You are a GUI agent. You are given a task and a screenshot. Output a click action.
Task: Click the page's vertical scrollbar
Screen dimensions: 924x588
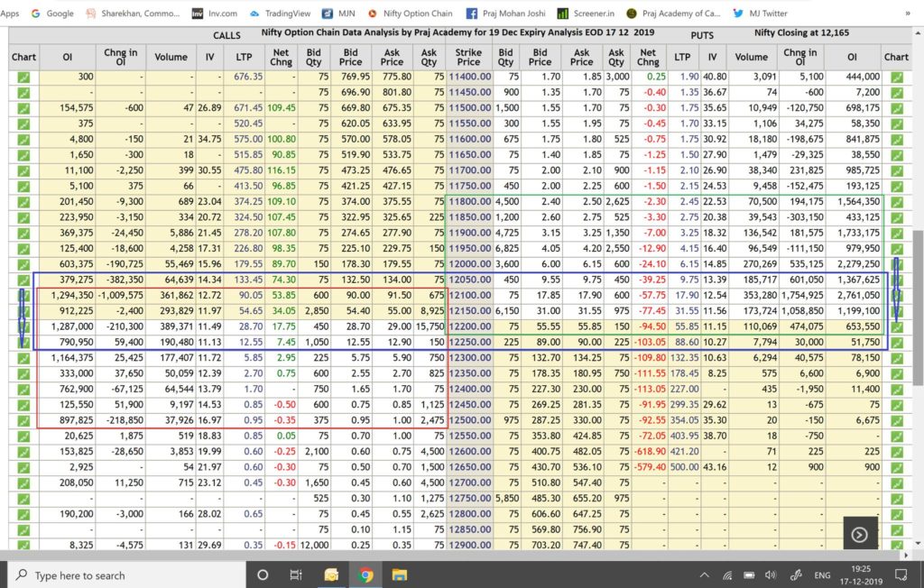point(918,298)
